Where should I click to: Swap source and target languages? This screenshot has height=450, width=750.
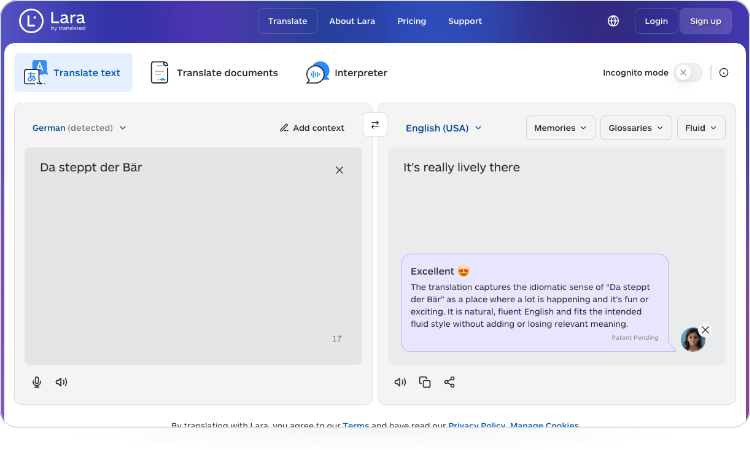pos(375,125)
